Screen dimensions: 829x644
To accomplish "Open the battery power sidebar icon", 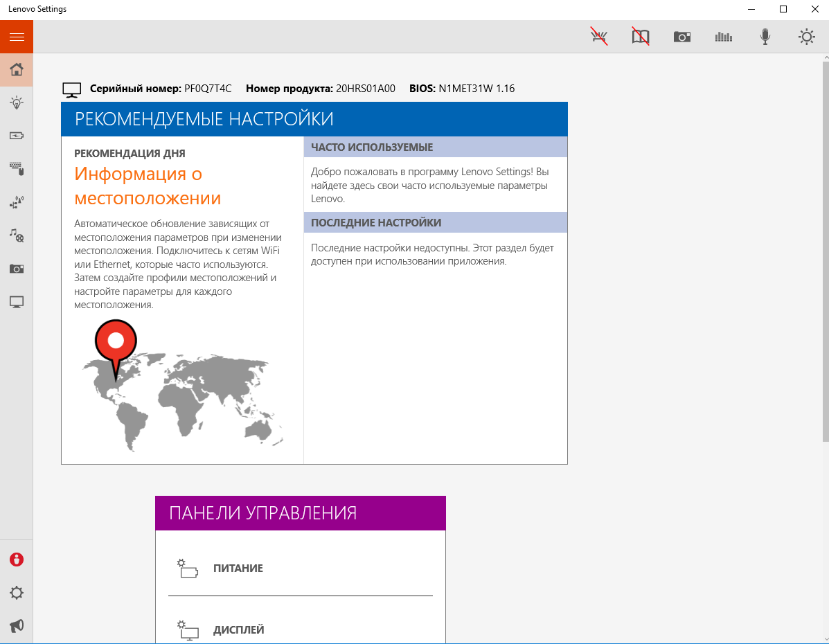I will pyautogui.click(x=17, y=136).
